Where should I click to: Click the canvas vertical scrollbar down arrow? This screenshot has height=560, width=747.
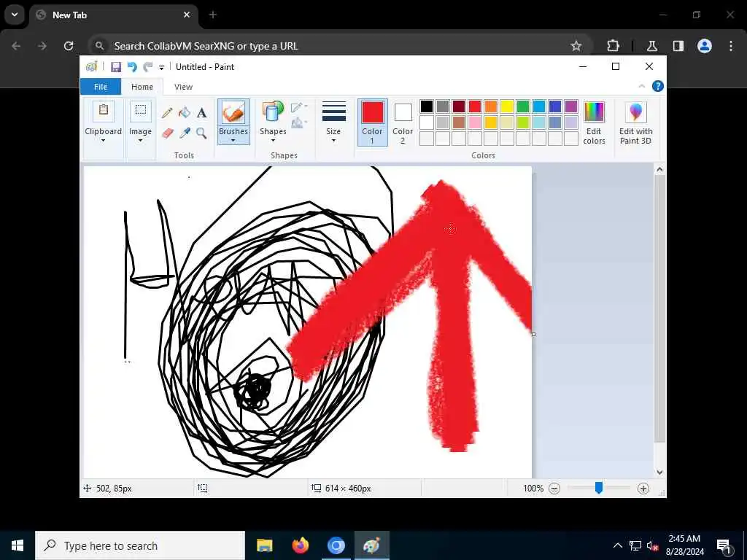[659, 472]
